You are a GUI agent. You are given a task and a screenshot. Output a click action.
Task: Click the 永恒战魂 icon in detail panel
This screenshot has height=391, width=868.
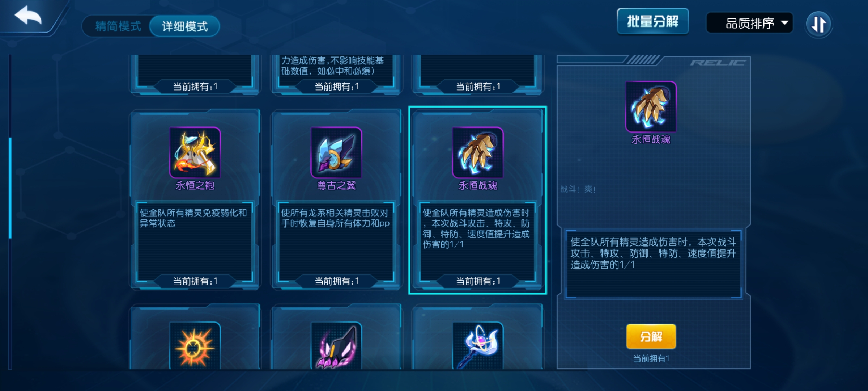pyautogui.click(x=651, y=106)
